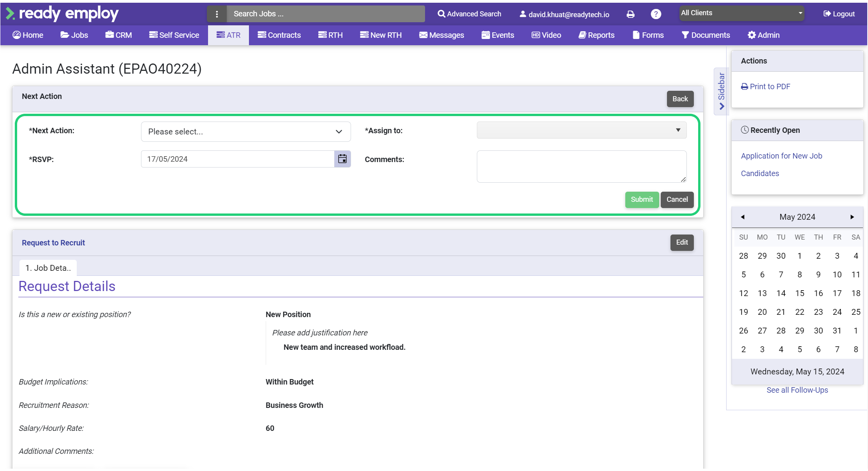Click the Comments text area
This screenshot has height=471, width=868.
[x=582, y=166]
